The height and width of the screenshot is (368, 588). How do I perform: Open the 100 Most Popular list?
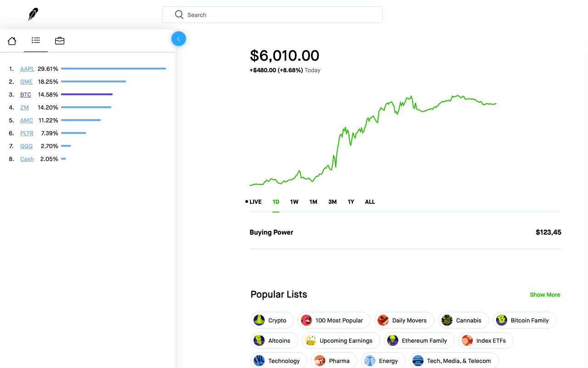point(334,320)
